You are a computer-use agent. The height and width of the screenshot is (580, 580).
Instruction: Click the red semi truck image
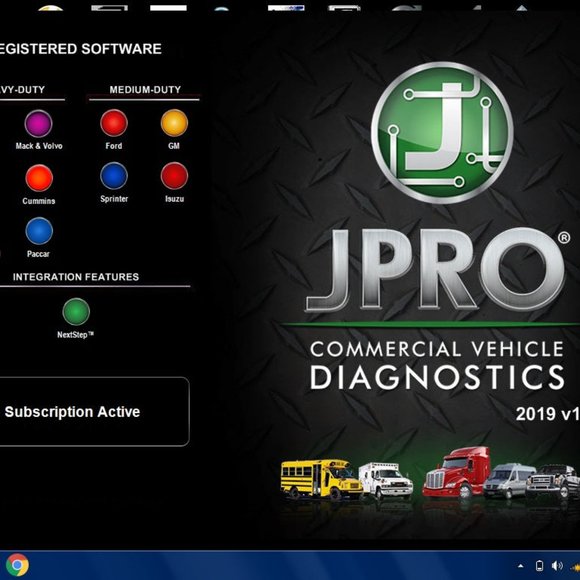(456, 472)
